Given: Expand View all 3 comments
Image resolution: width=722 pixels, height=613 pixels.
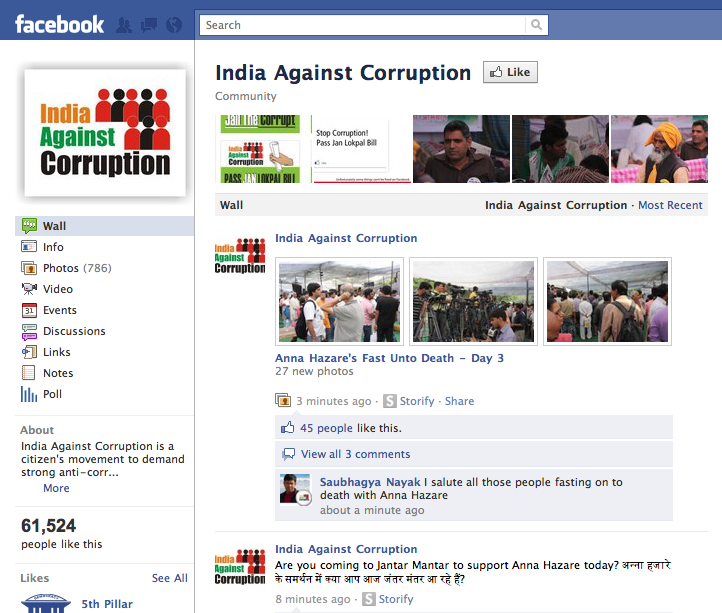Looking at the screenshot, I should 355,454.
